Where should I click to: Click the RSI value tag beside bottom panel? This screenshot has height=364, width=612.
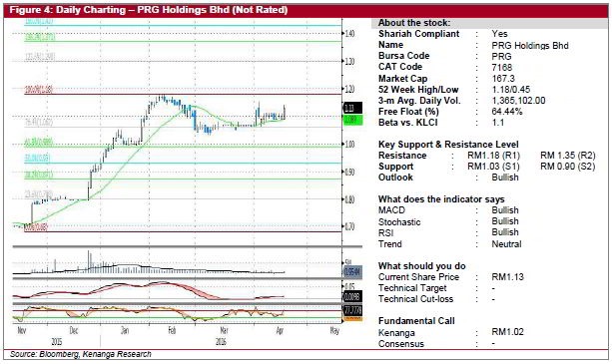(352, 311)
